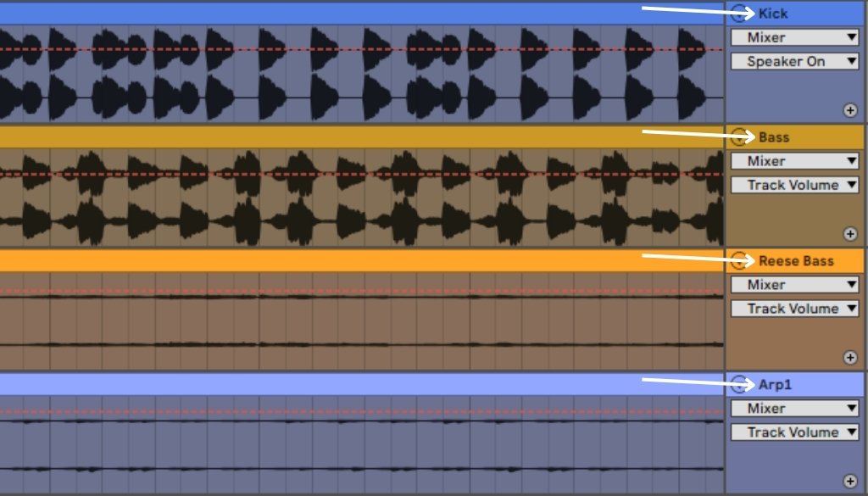Collapse the Arp1 track fold button
Screen dimensions: 868x496
coord(739,383)
